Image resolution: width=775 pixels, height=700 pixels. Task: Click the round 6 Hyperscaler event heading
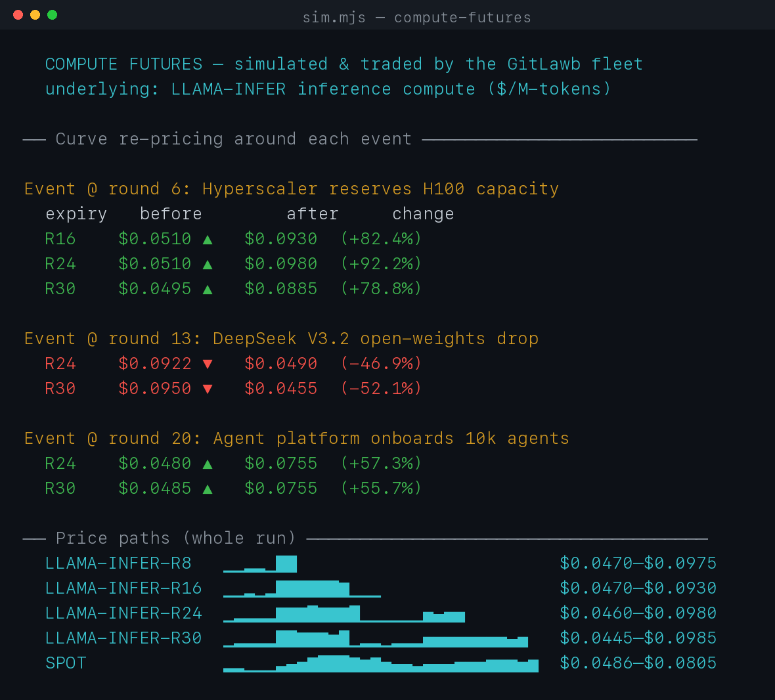[292, 189]
